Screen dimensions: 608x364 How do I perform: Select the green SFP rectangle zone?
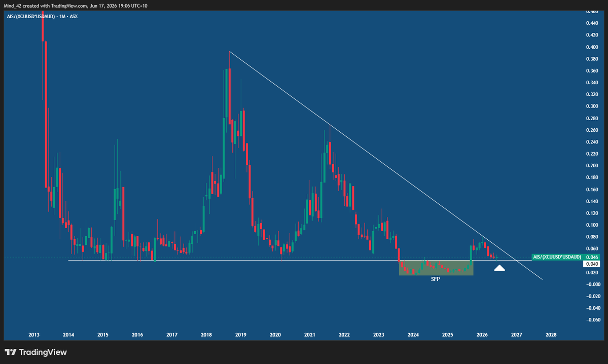click(x=436, y=268)
